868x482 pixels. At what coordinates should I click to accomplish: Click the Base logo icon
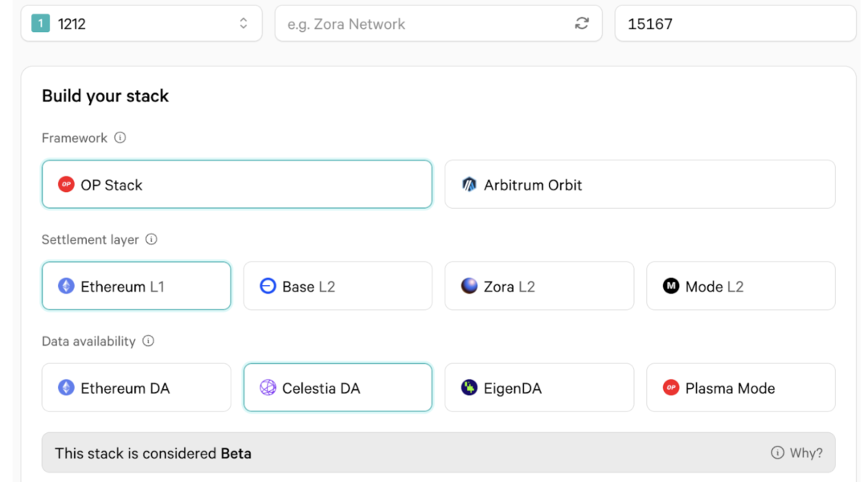click(x=268, y=285)
